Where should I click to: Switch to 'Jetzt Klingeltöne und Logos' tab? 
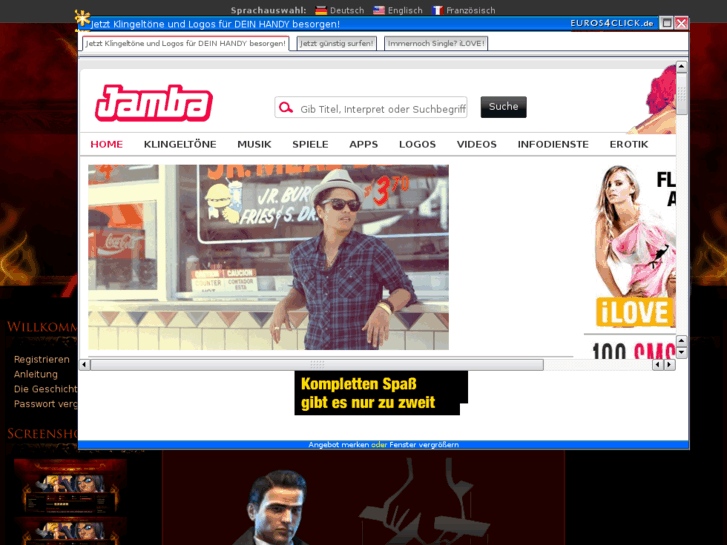click(185, 44)
